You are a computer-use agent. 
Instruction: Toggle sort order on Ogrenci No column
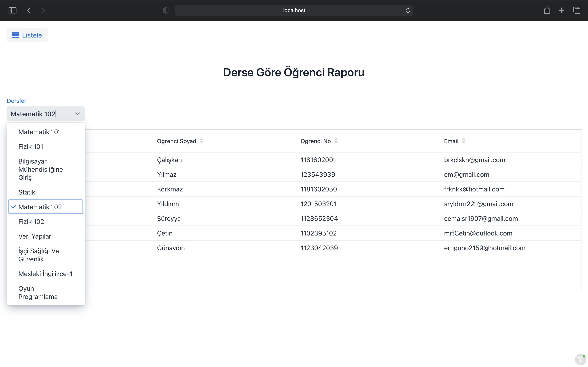click(x=336, y=141)
